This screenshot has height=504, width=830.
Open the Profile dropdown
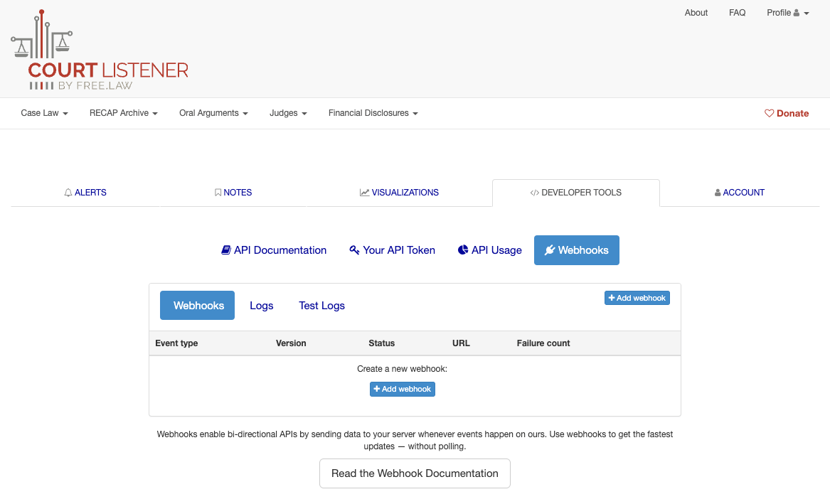click(787, 12)
